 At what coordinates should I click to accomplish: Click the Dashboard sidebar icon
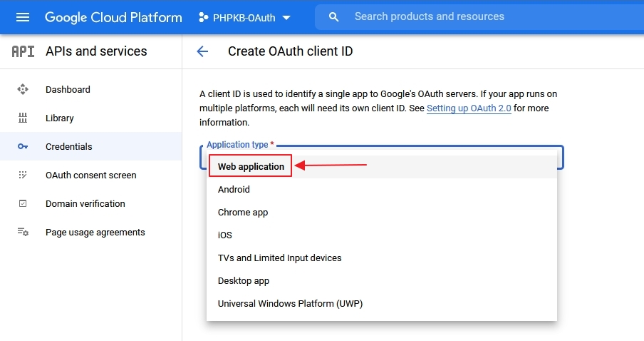point(23,89)
